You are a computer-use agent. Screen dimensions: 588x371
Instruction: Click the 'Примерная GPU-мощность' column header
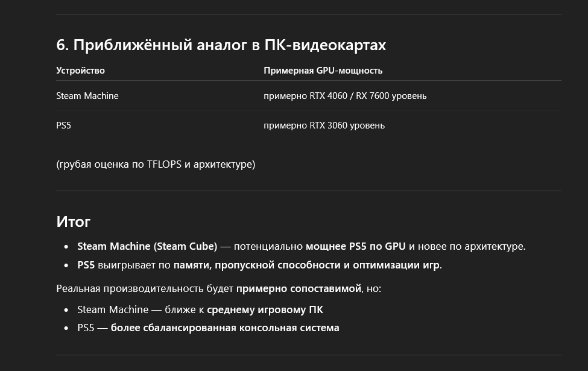tap(323, 71)
